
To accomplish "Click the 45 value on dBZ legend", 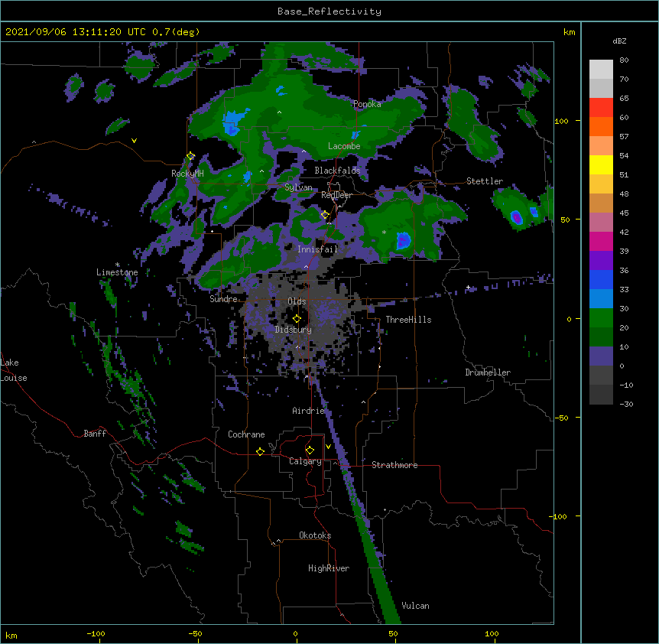I will click(x=624, y=213).
